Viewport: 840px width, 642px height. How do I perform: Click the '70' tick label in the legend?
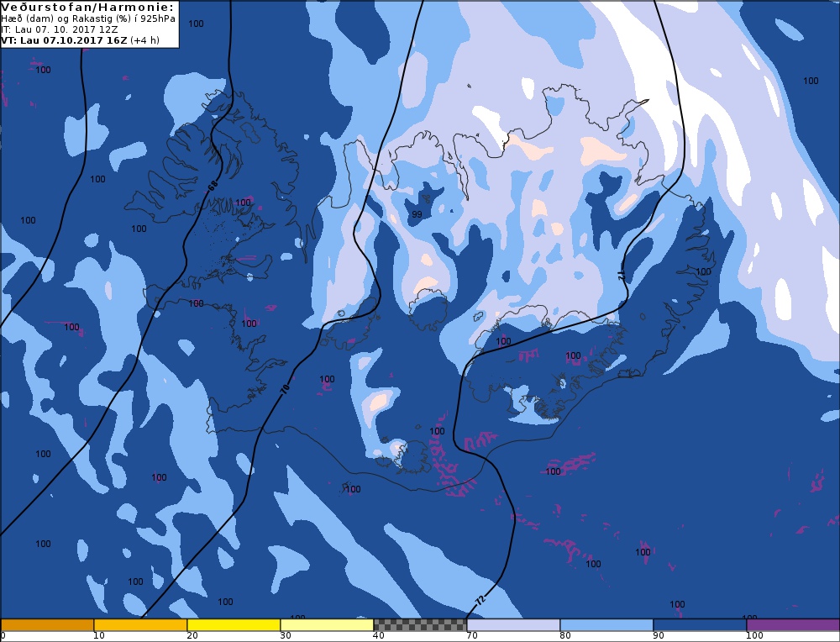coord(472,636)
